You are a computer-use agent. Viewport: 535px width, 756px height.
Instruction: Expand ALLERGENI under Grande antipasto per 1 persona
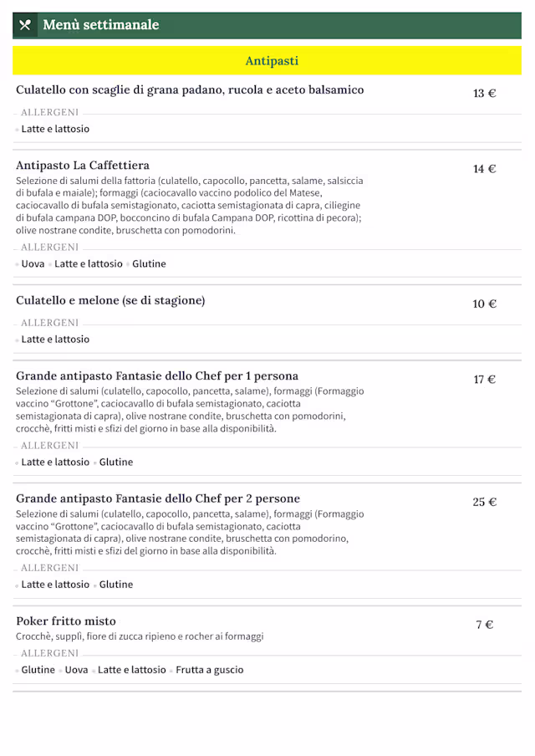point(49,446)
